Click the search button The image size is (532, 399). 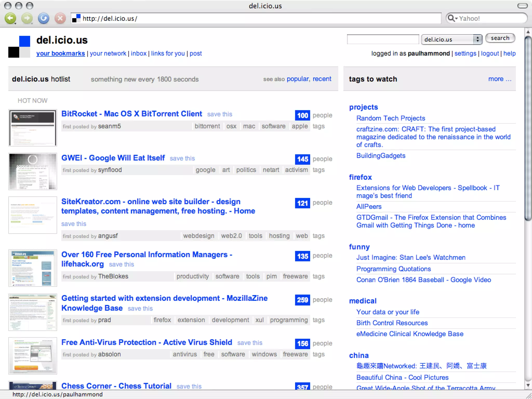[500, 38]
